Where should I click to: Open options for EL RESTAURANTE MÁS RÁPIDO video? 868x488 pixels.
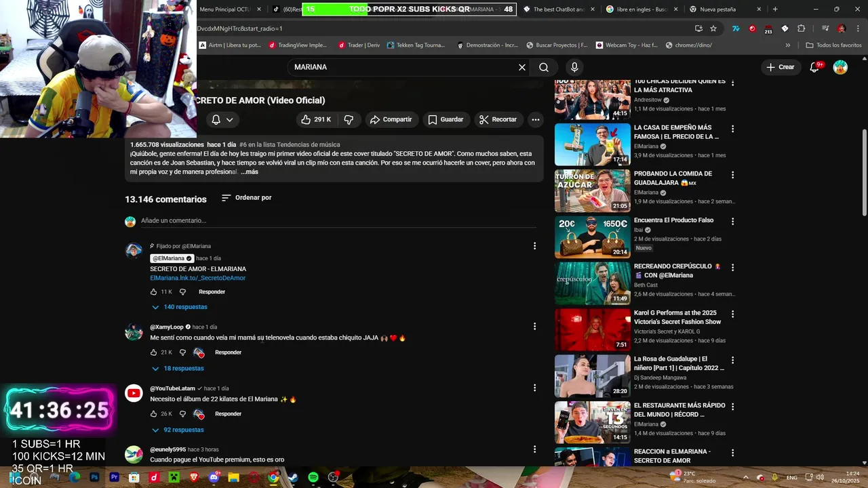tap(732, 406)
